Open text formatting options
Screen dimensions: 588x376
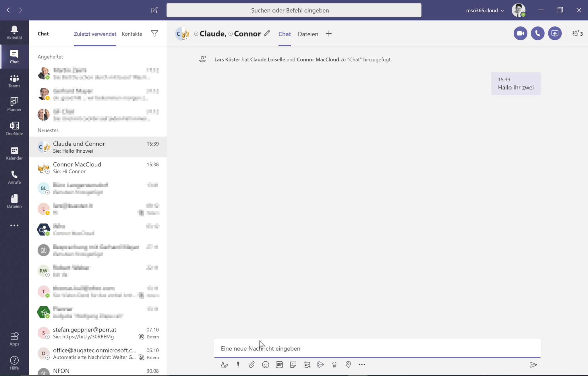coord(224,365)
